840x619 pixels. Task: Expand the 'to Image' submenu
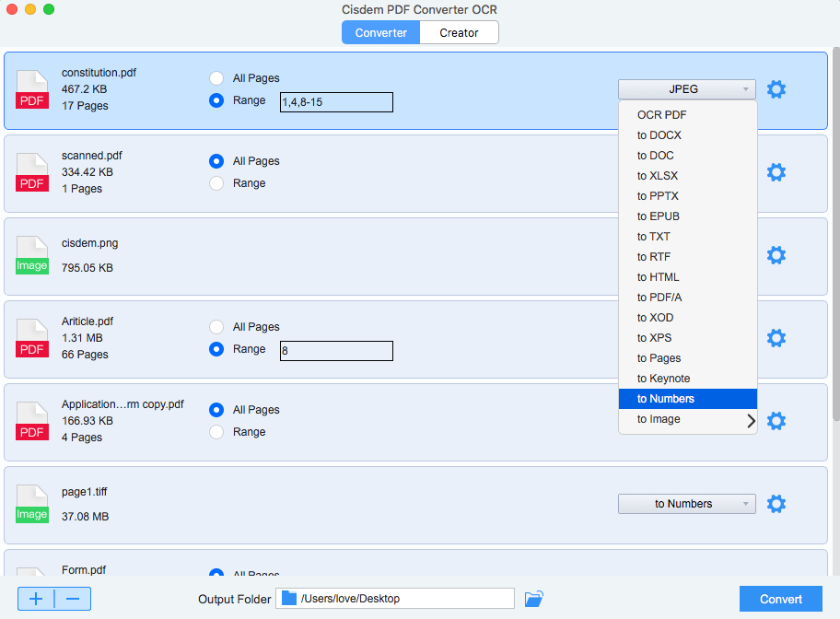[686, 419]
